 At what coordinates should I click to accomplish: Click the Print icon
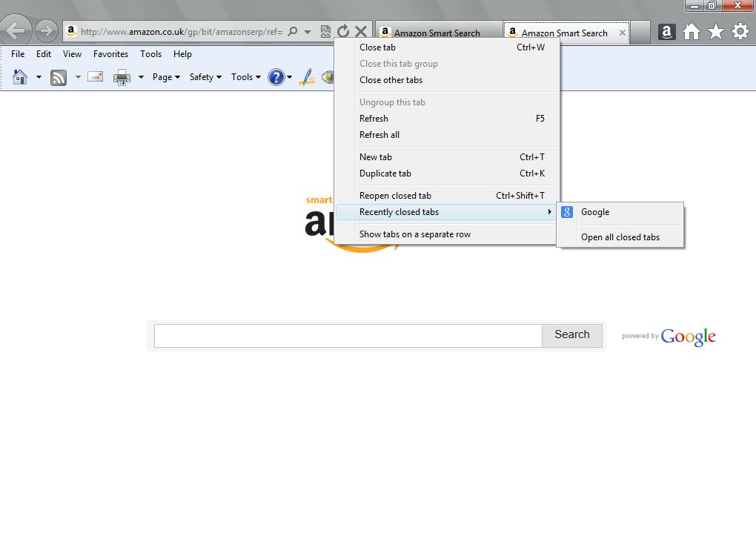pos(122,77)
